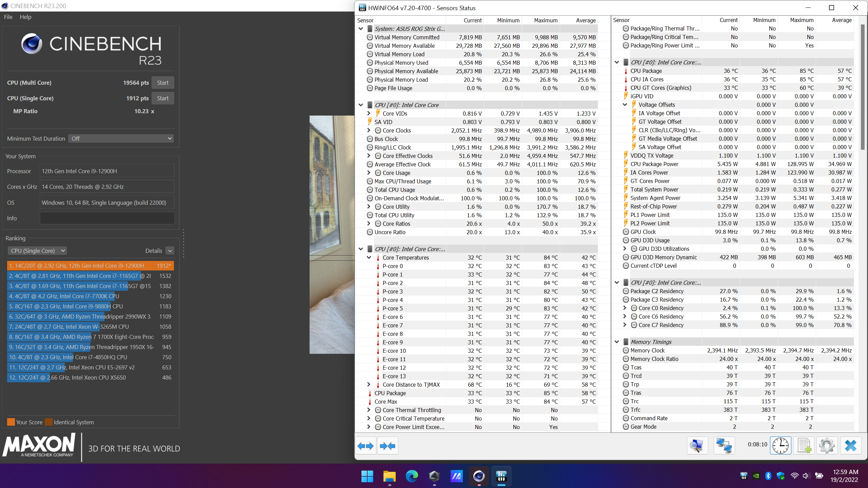Open HWiNFO sensor settings gear icon

pyautogui.click(x=827, y=446)
